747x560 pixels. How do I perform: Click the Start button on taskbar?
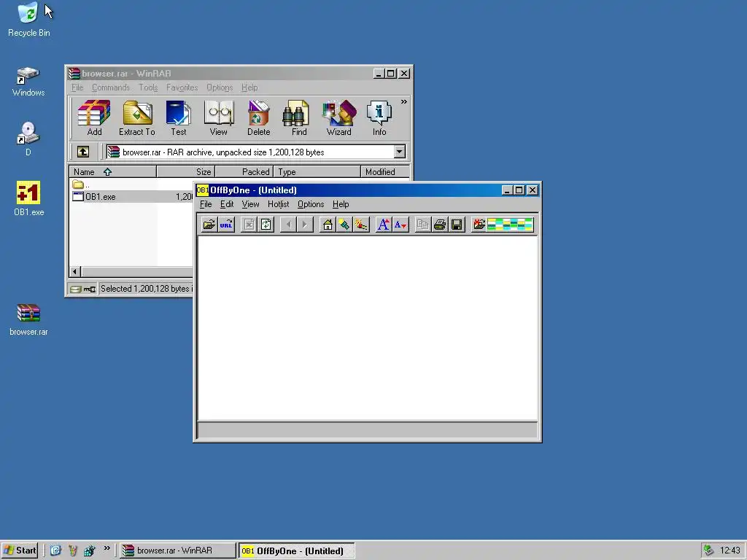(x=20, y=551)
